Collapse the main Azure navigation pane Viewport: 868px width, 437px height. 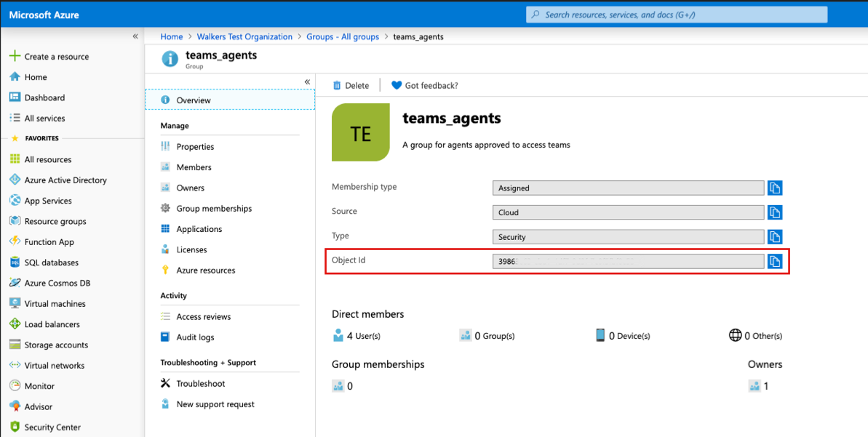(x=135, y=35)
